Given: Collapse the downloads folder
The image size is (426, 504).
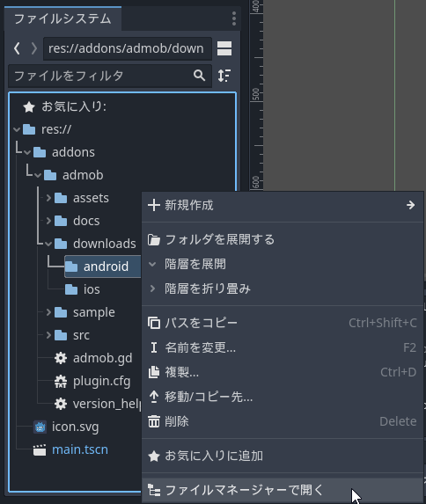Looking at the screenshot, I should point(48,244).
